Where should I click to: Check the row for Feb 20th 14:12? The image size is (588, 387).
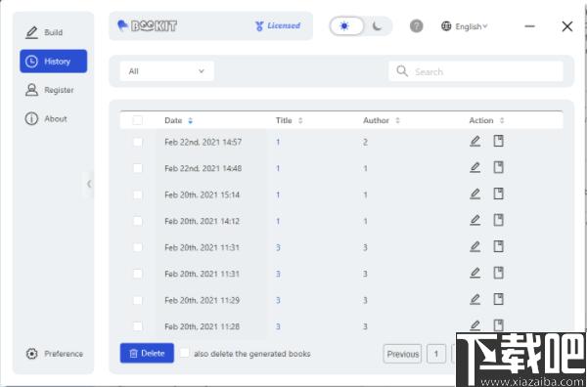coord(138,221)
